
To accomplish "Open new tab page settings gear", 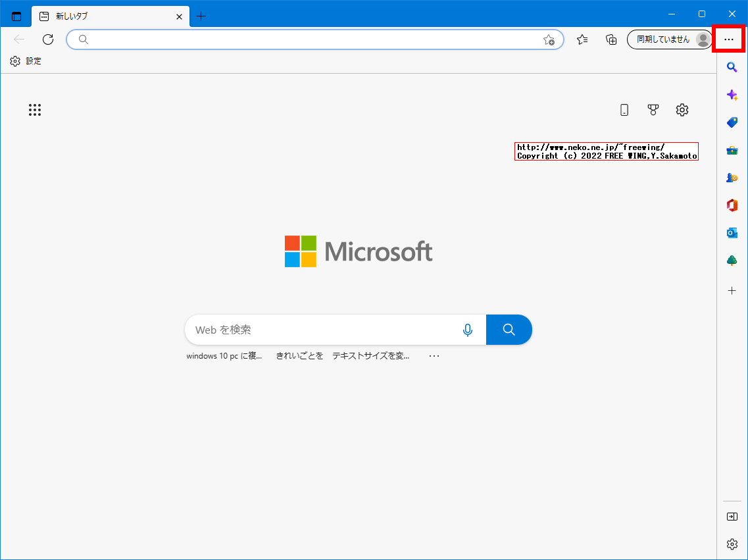I will point(682,110).
